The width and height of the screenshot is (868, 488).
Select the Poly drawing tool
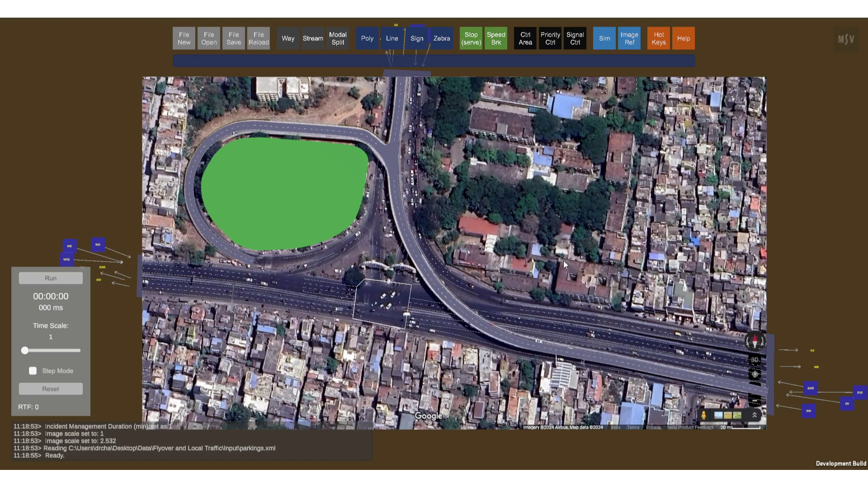click(367, 38)
